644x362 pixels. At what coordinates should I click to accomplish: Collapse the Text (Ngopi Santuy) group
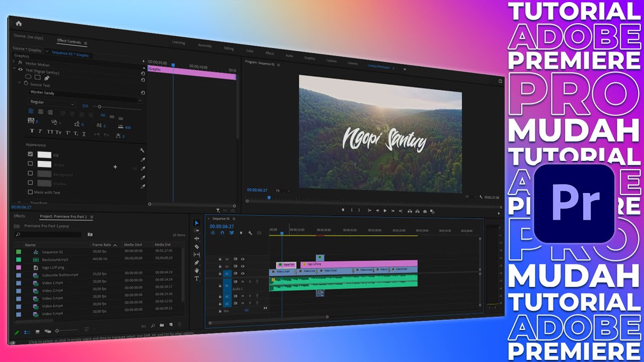pyautogui.click(x=14, y=68)
